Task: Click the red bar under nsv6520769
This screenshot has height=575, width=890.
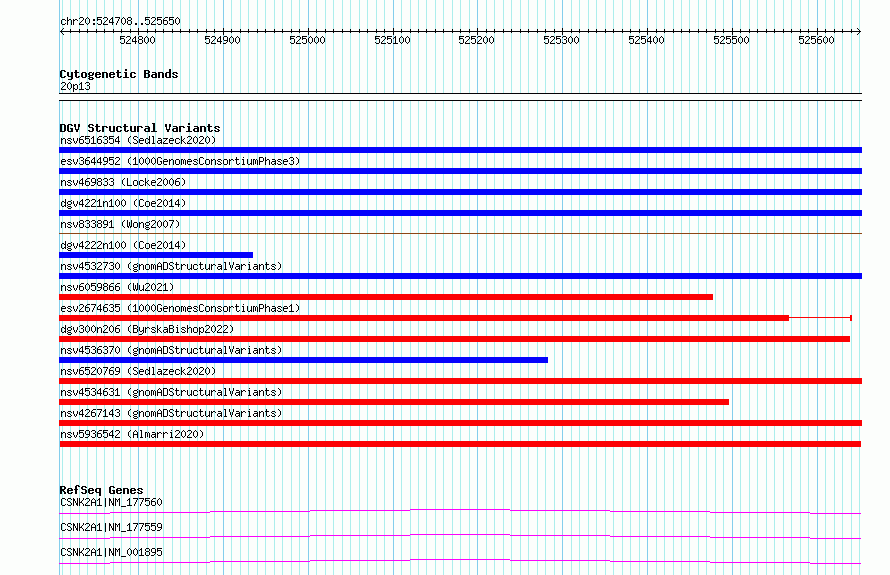Action: pos(460,381)
